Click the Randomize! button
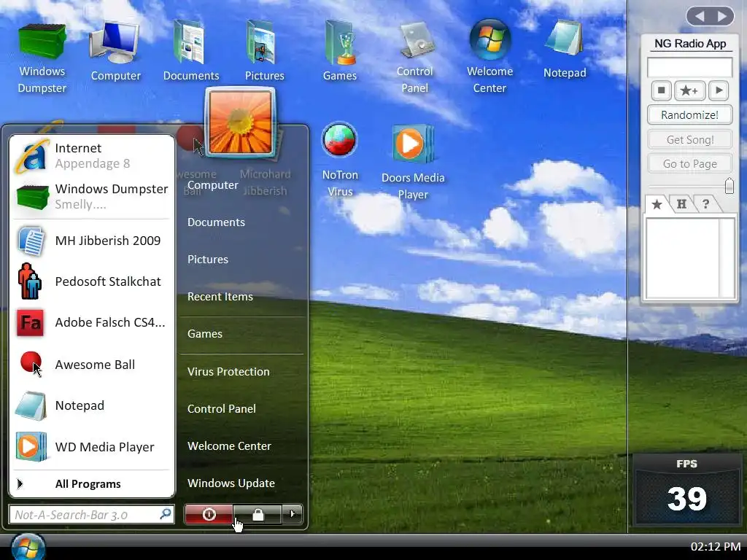Screen dimensions: 747x560 point(689,114)
